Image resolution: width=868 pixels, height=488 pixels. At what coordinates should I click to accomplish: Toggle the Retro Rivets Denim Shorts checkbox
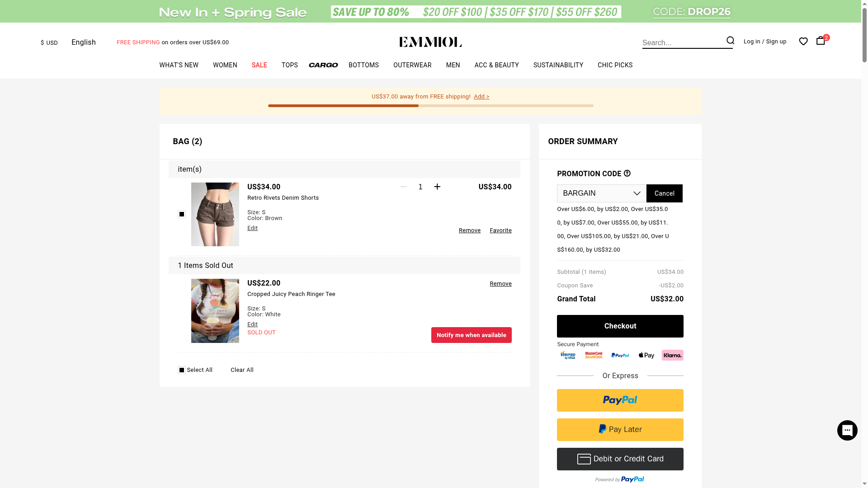pos(182,214)
